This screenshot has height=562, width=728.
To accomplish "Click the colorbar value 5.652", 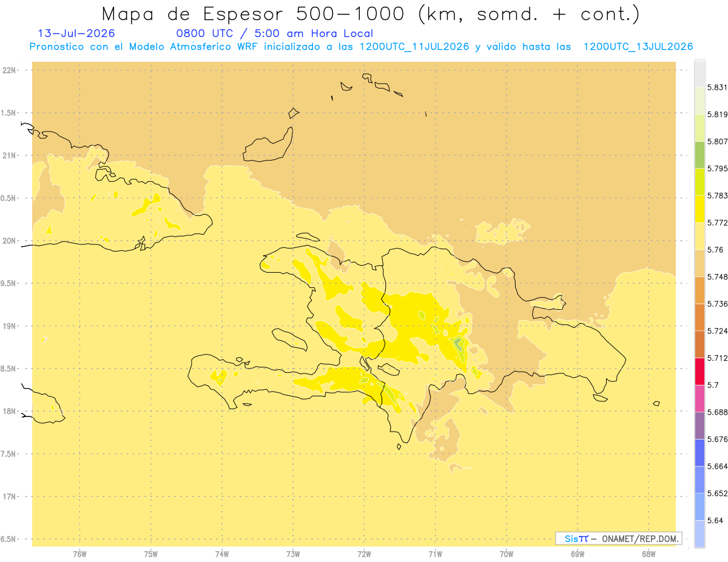I will [x=718, y=493].
